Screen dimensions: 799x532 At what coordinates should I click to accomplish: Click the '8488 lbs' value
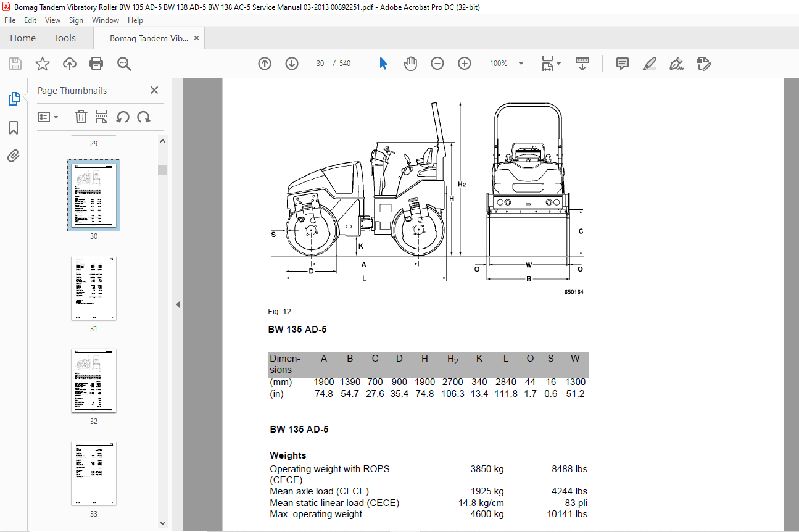point(569,469)
